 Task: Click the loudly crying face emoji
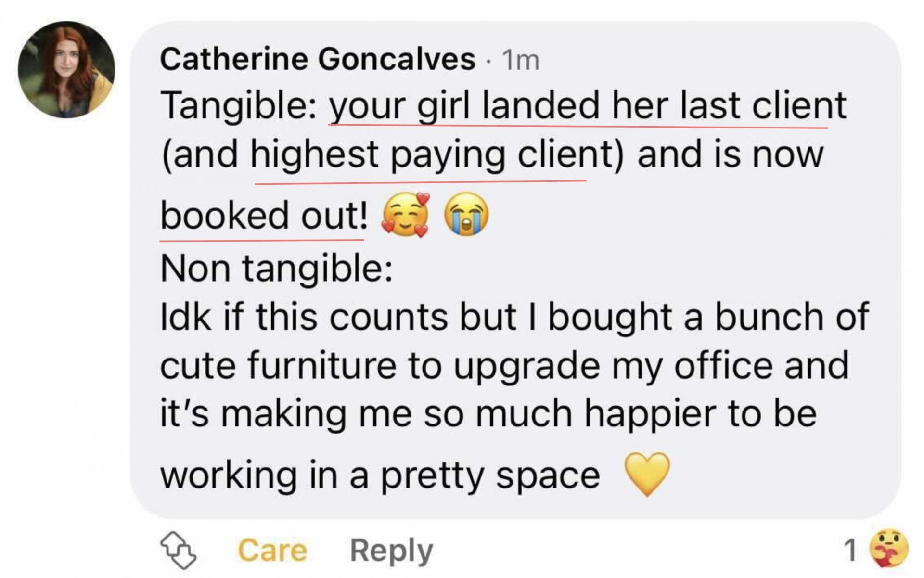point(465,215)
